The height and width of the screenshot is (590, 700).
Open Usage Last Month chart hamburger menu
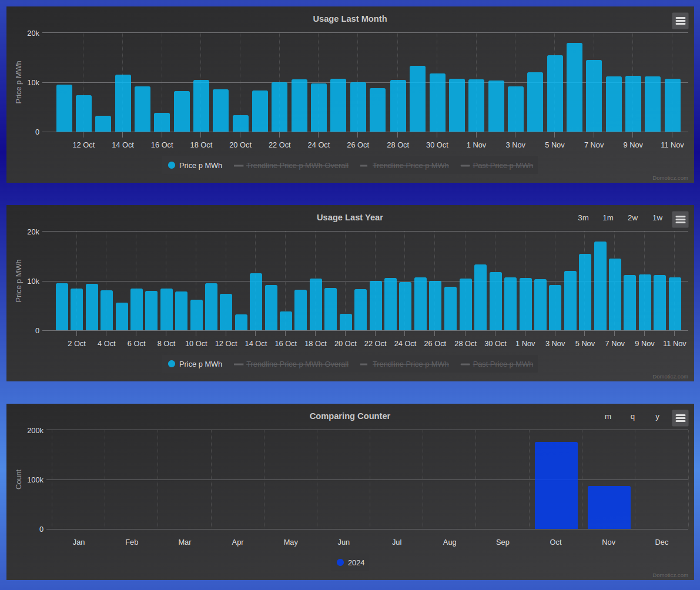coord(681,21)
